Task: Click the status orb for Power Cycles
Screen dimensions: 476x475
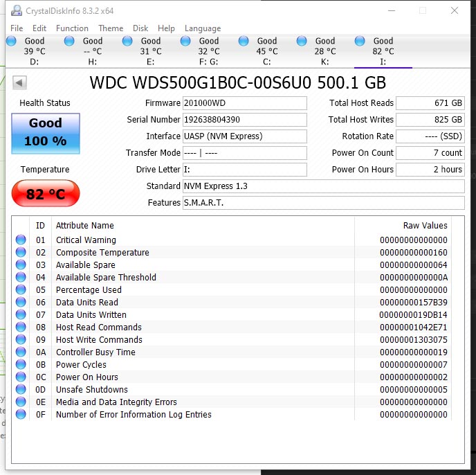Action: (x=21, y=364)
